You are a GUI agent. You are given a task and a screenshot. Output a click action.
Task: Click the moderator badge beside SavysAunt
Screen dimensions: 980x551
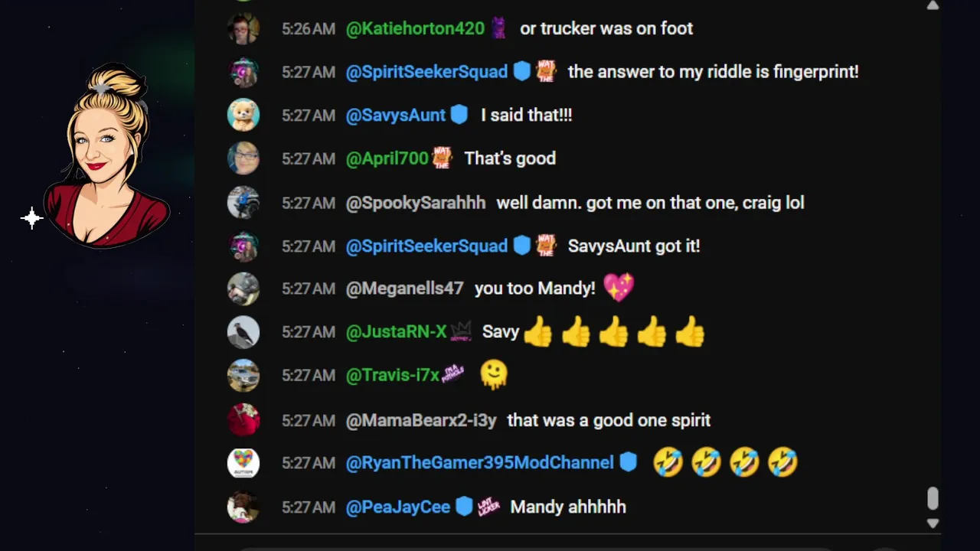459,115
